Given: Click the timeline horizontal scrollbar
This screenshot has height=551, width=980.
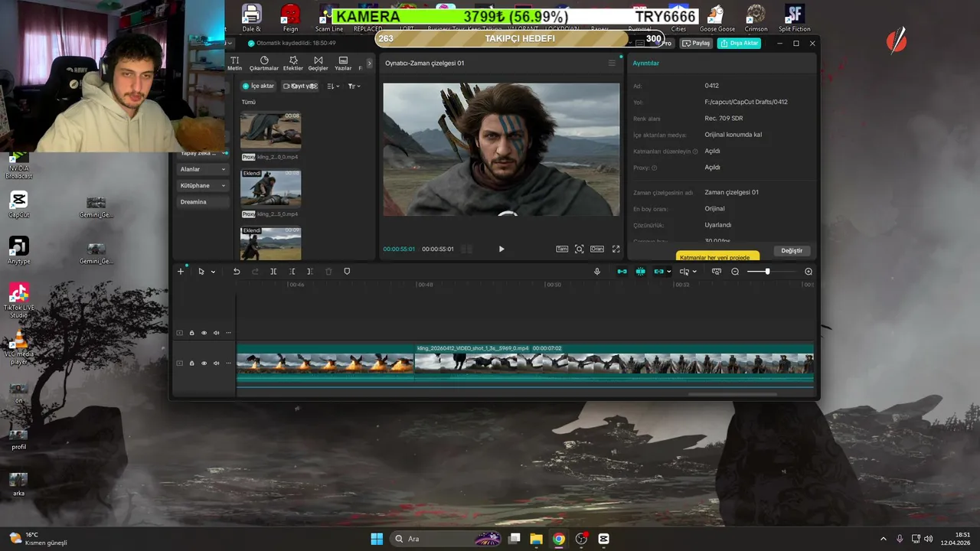Looking at the screenshot, I should pos(733,395).
